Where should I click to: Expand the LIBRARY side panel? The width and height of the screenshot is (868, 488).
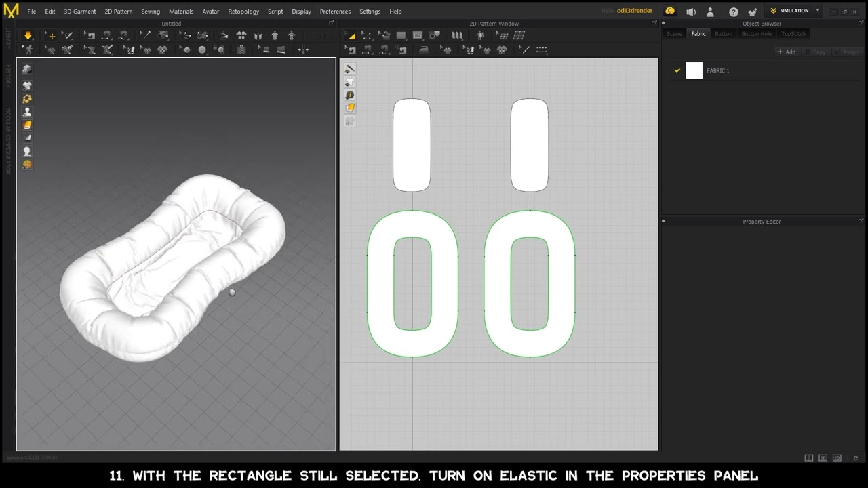click(8, 39)
